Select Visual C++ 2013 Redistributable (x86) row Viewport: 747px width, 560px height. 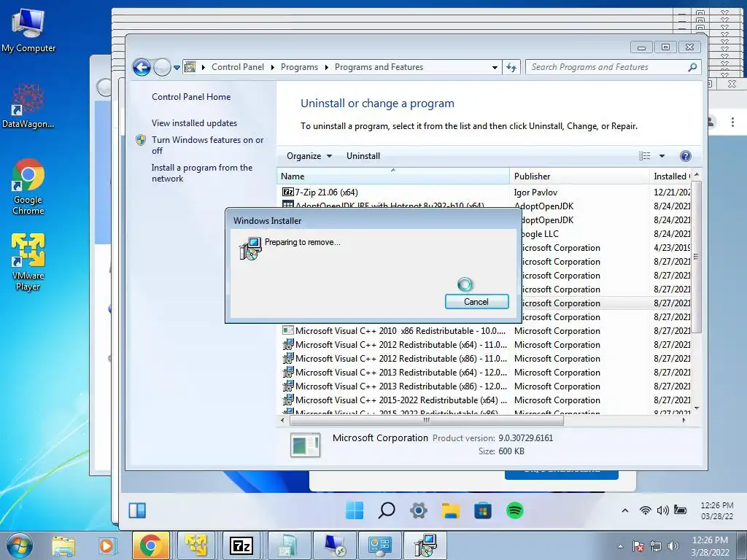(x=395, y=386)
